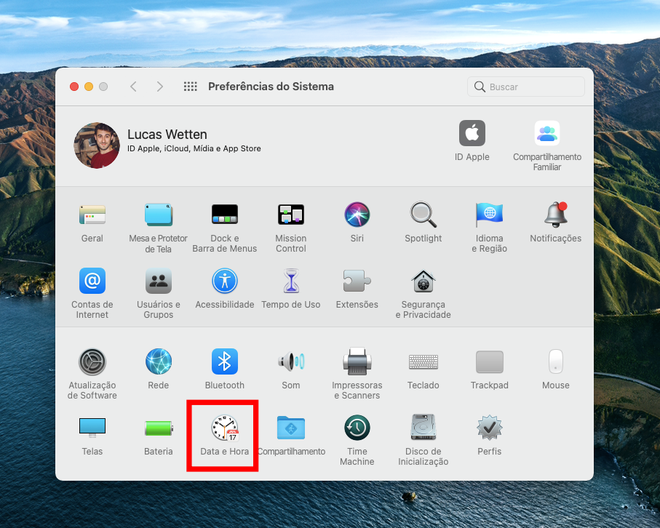660x528 pixels.
Task: Click the Buscar search field
Action: tap(526, 87)
